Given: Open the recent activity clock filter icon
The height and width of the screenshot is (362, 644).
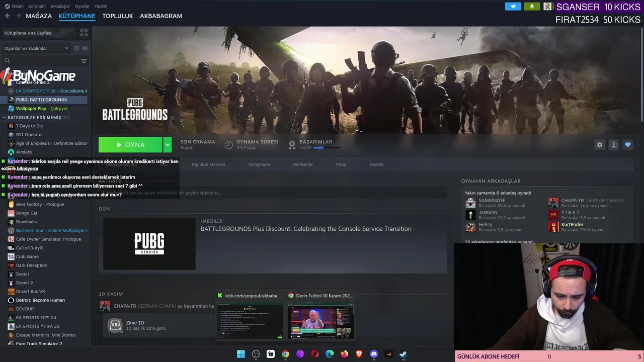Looking at the screenshot, I should pos(76,48).
